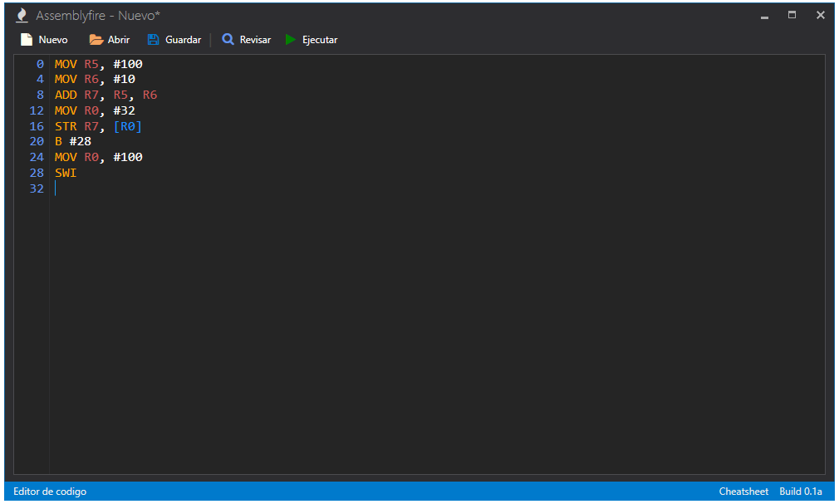839x504 pixels.
Task: Click the Abrir toolbar label
Action: (x=119, y=40)
